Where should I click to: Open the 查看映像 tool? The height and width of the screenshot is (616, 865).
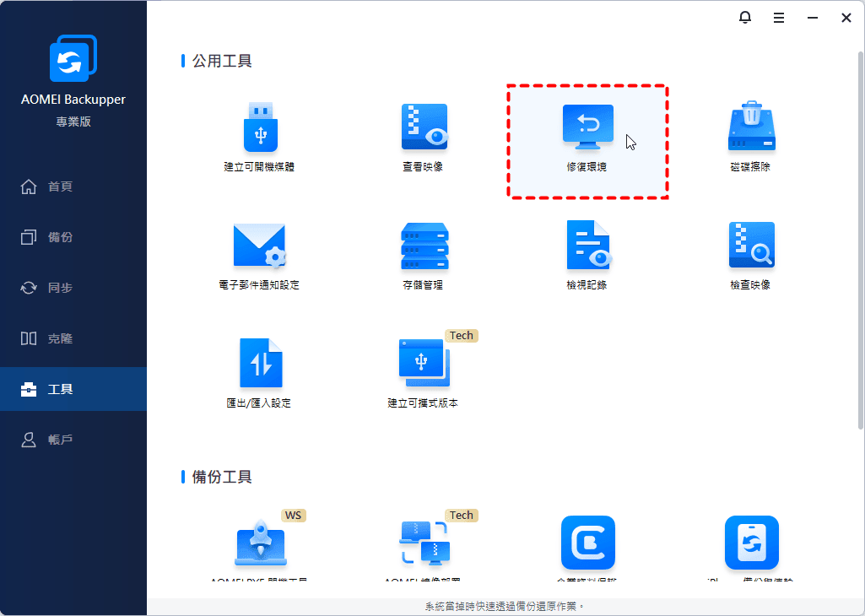[x=423, y=128]
